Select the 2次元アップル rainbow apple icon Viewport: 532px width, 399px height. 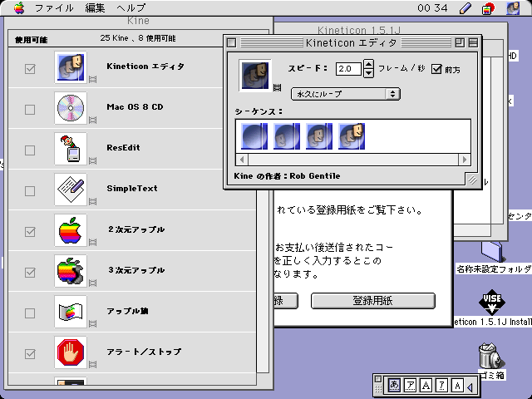(x=71, y=230)
